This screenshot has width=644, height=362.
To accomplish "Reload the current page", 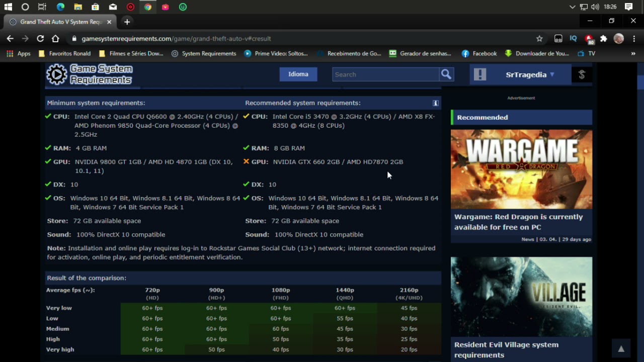I will tap(40, 38).
